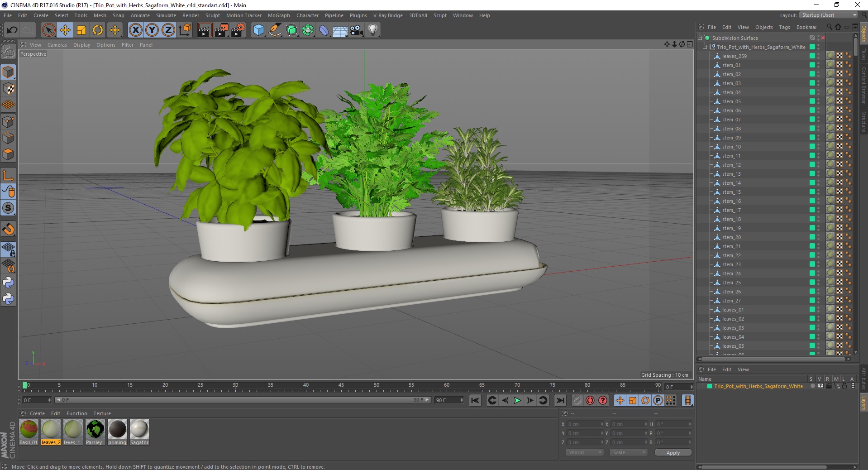Screen dimensions: 868x470
Task: Go to end of animation
Action: (560, 400)
